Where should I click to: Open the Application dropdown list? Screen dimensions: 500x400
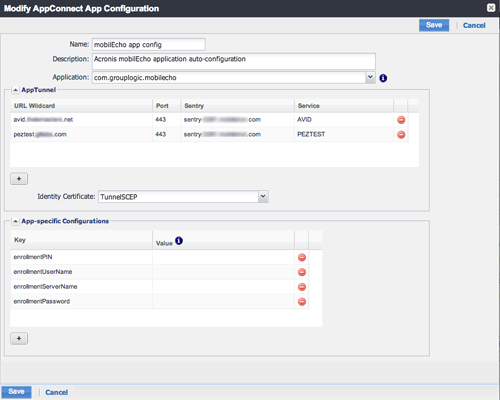(370, 77)
